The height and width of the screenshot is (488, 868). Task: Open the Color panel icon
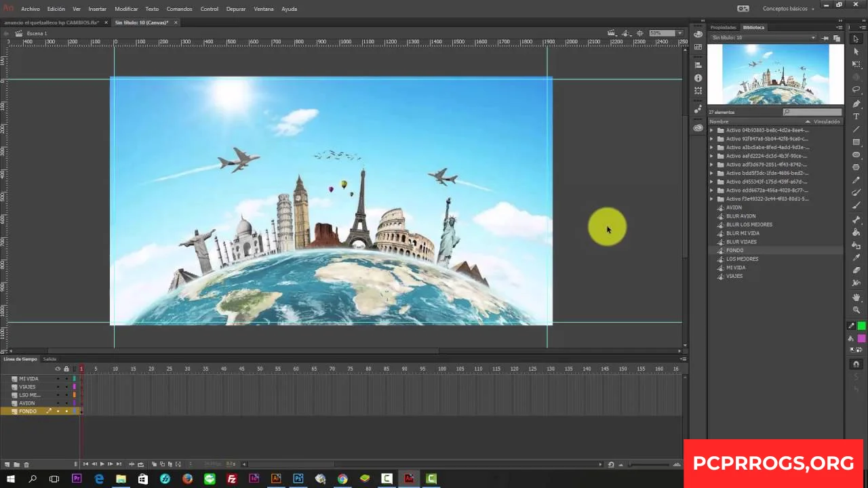point(698,35)
